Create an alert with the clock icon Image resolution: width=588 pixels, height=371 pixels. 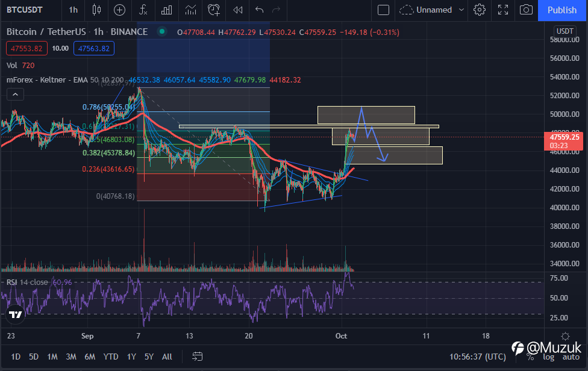[214, 10]
